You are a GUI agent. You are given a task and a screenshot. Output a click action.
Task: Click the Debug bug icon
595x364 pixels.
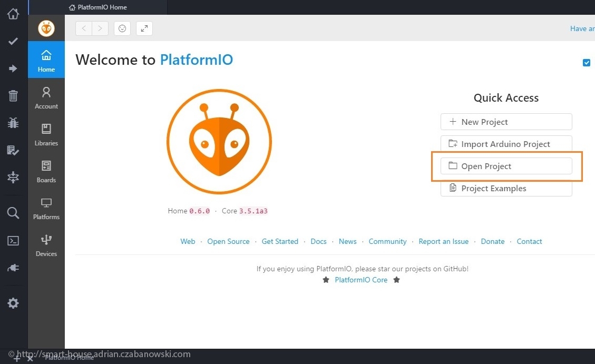(13, 123)
